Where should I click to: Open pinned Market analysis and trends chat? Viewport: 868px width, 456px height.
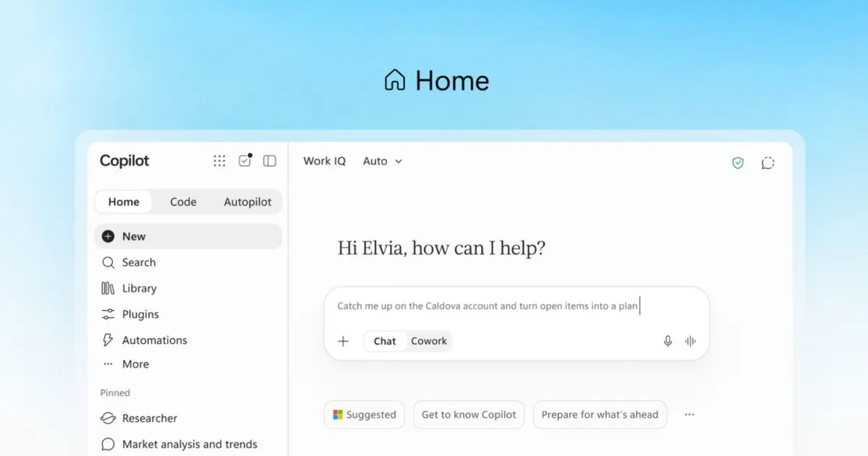[188, 444]
